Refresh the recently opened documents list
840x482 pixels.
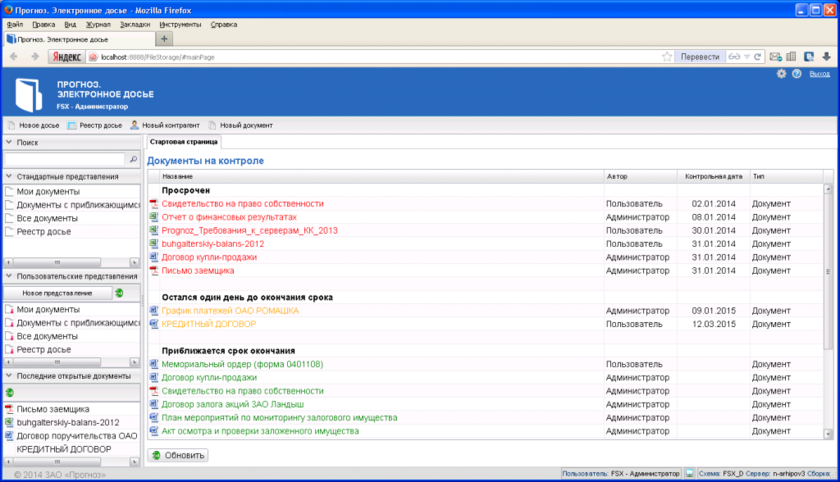(x=10, y=392)
